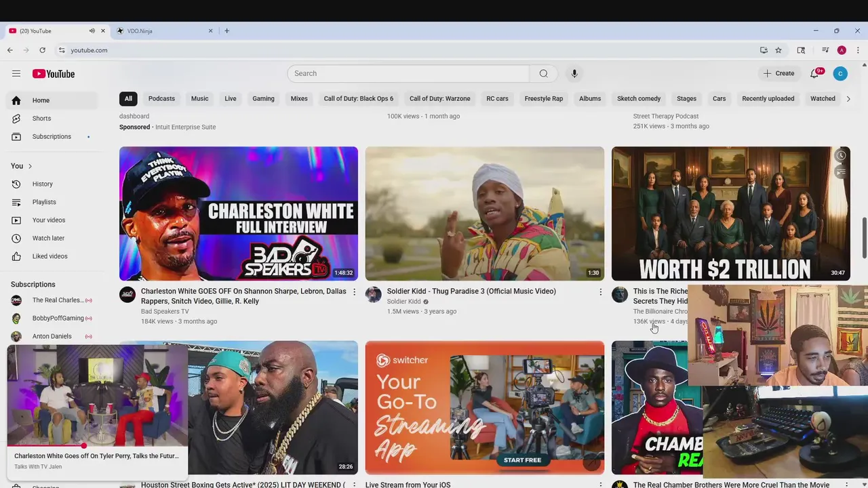
Task: Open options menu for Soldier Kidd video
Action: [600, 291]
